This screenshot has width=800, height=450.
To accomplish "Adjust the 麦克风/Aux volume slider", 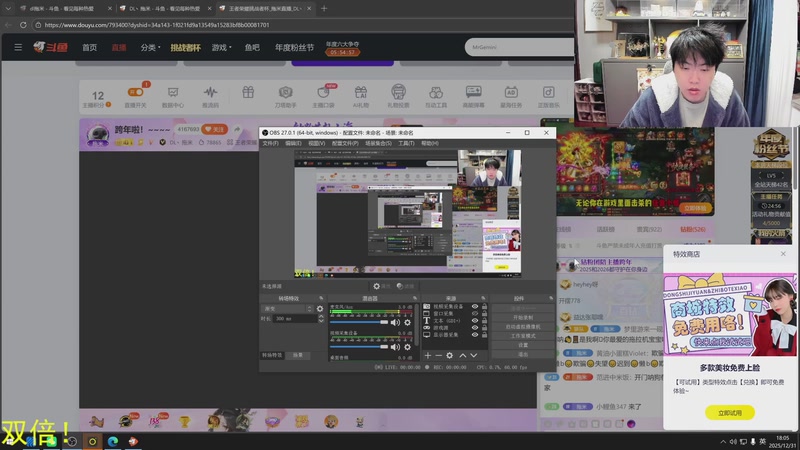I will [359, 322].
